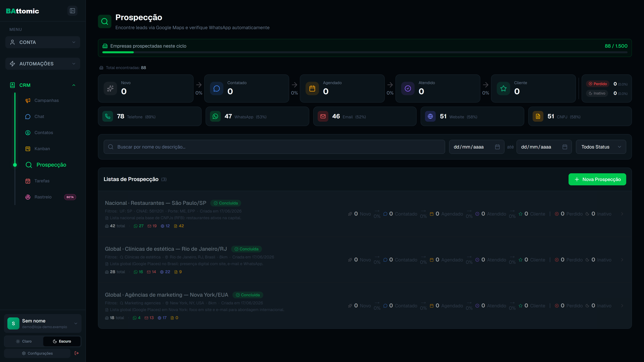
Task: Expand the AUTOMAÇÕES menu section
Action: [43, 64]
